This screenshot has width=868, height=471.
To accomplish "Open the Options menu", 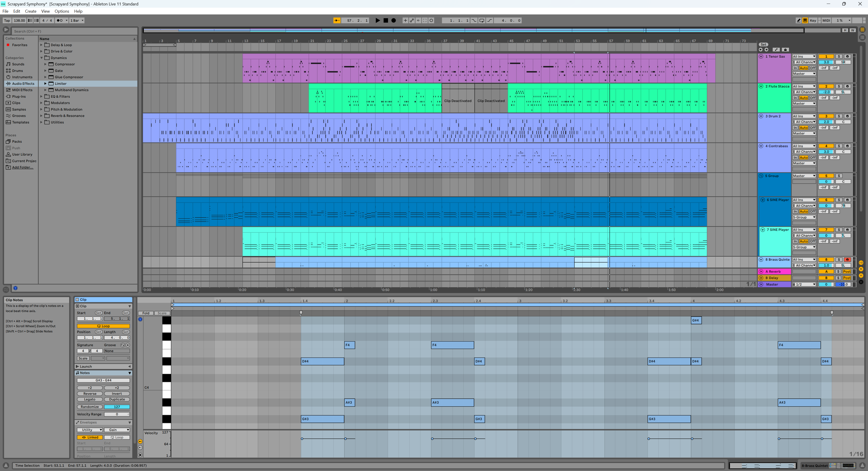I will coord(62,11).
